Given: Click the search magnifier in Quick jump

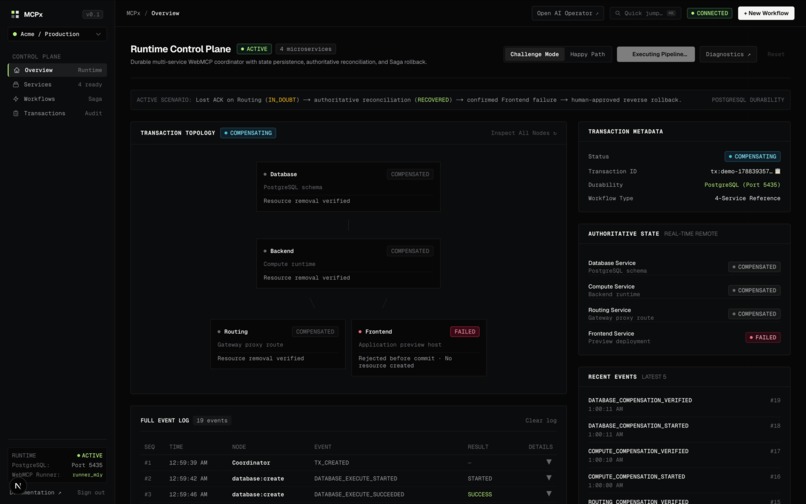Looking at the screenshot, I should click(618, 13).
